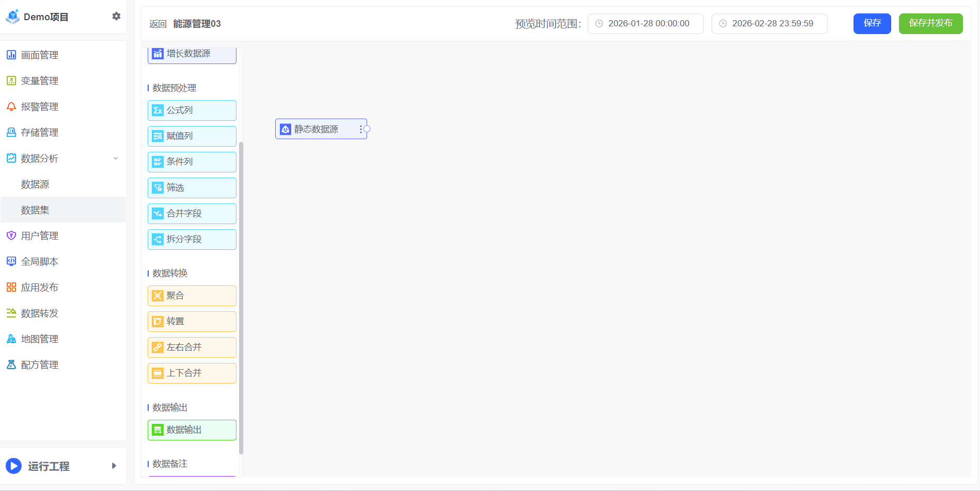
Task: Choose the 左右合并 link icon
Action: (x=158, y=347)
